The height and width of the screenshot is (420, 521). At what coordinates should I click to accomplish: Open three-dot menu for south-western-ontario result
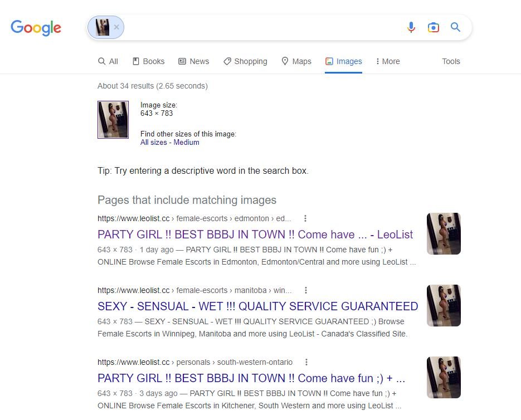click(x=306, y=362)
